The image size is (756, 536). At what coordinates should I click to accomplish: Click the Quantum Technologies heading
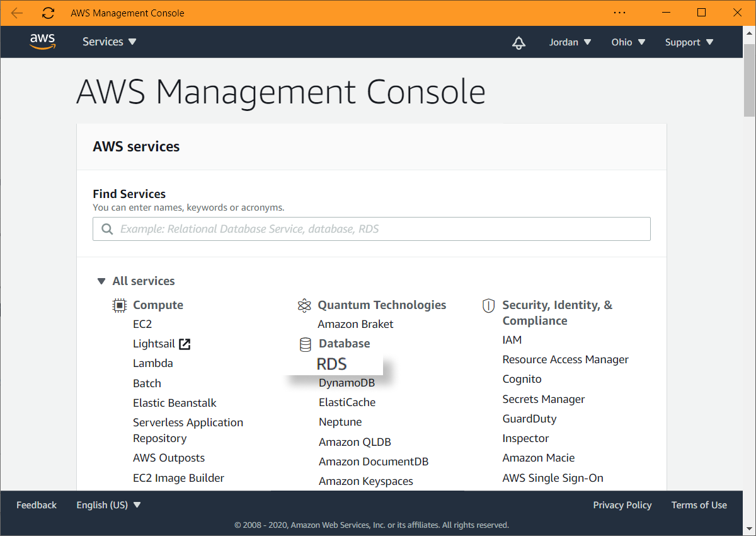pos(382,305)
